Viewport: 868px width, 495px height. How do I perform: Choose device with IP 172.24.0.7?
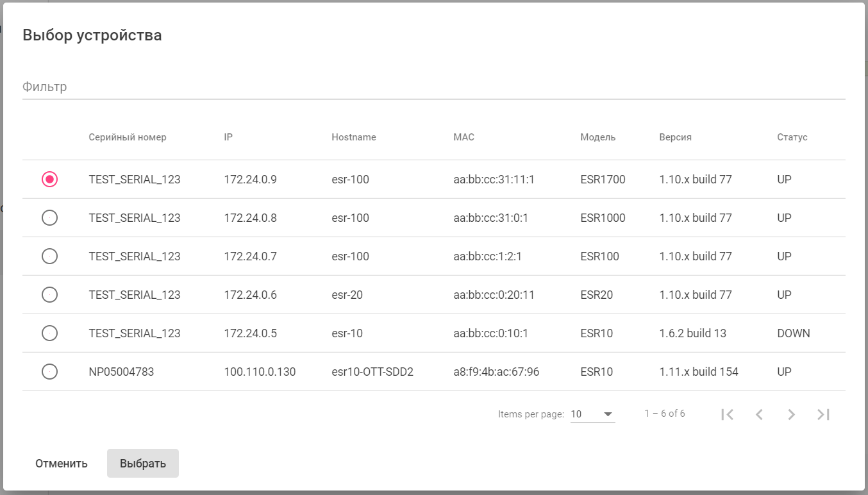coord(49,256)
